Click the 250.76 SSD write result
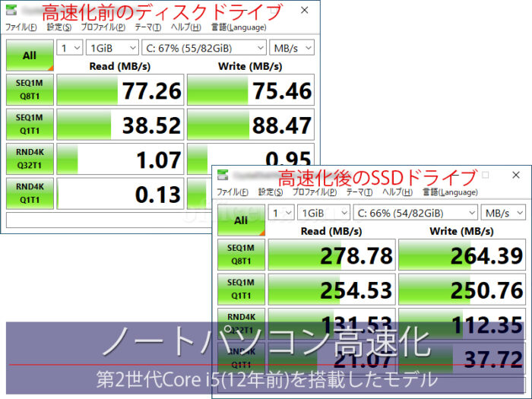 click(x=462, y=290)
